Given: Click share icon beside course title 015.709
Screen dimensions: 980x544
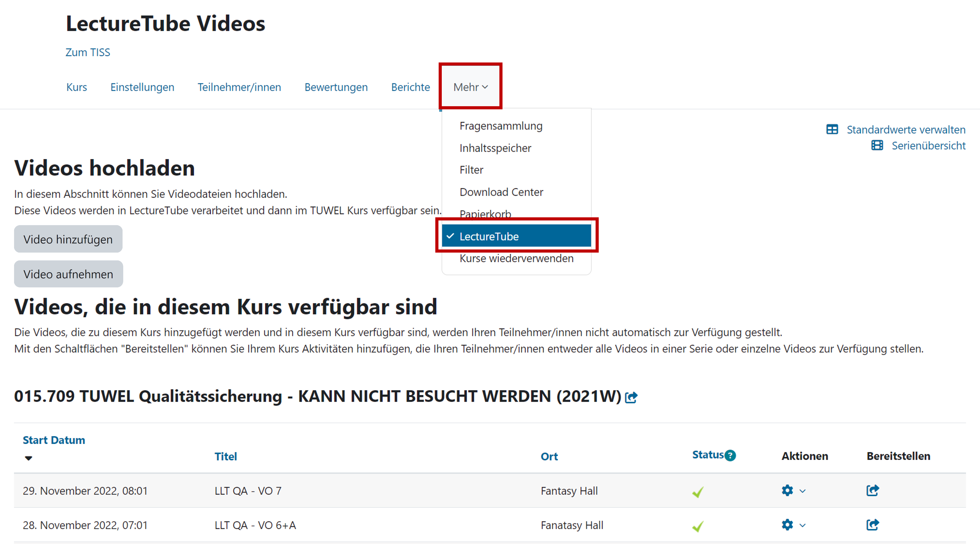Looking at the screenshot, I should click(x=631, y=397).
